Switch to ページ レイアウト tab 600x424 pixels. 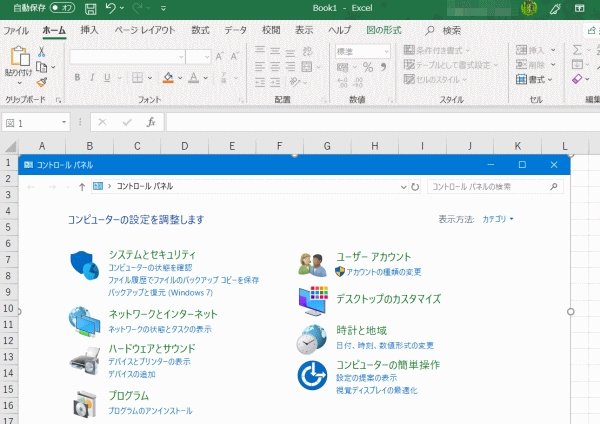145,30
